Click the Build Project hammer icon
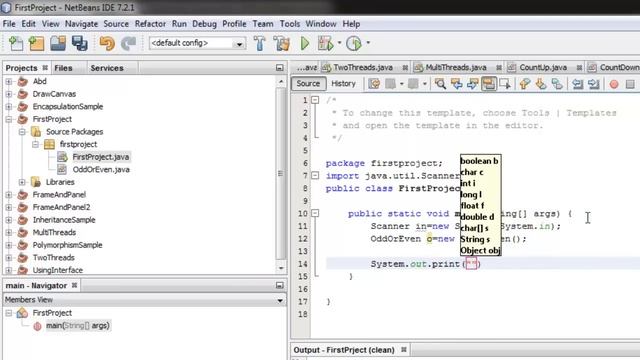This screenshot has width=640, height=360. [x=260, y=43]
